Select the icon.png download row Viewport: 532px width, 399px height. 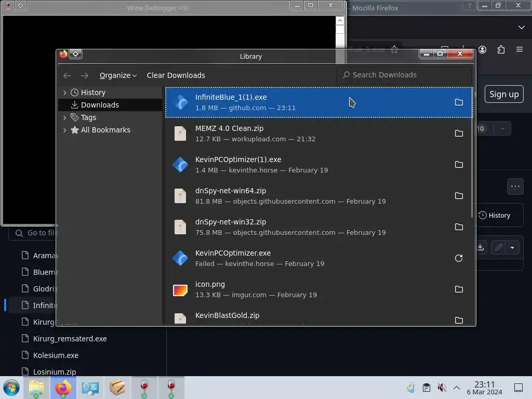[x=319, y=289]
